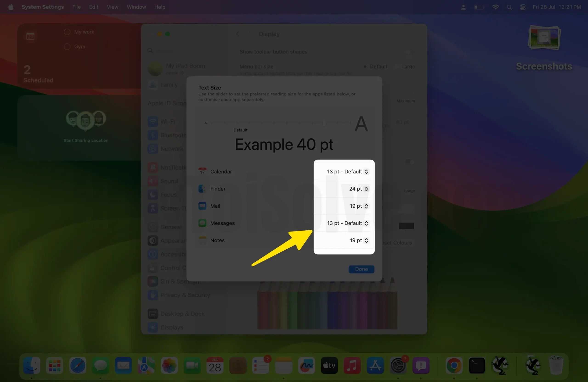The width and height of the screenshot is (588, 382).
Task: Click the Calendar app icon in dialog
Action: coord(202,171)
